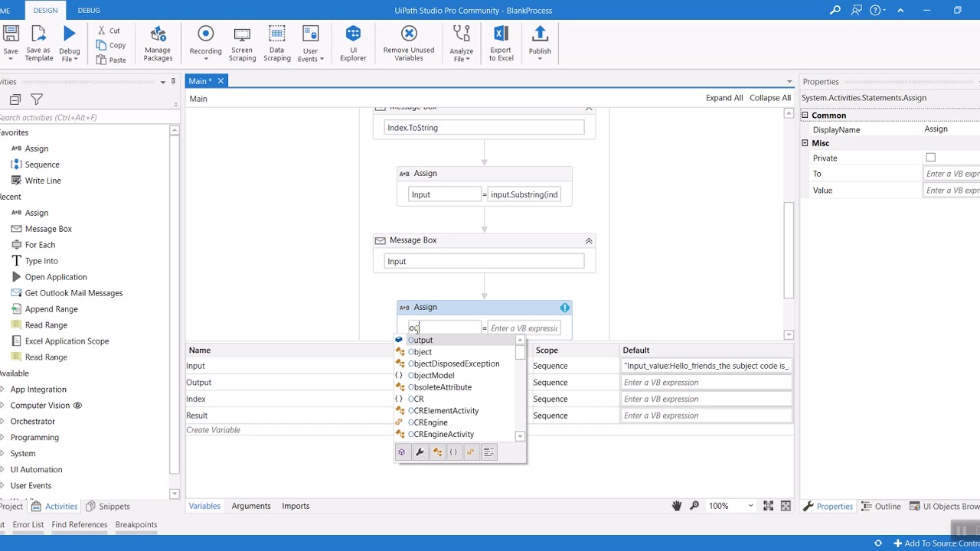Open the Arguments tab

pyautogui.click(x=251, y=506)
